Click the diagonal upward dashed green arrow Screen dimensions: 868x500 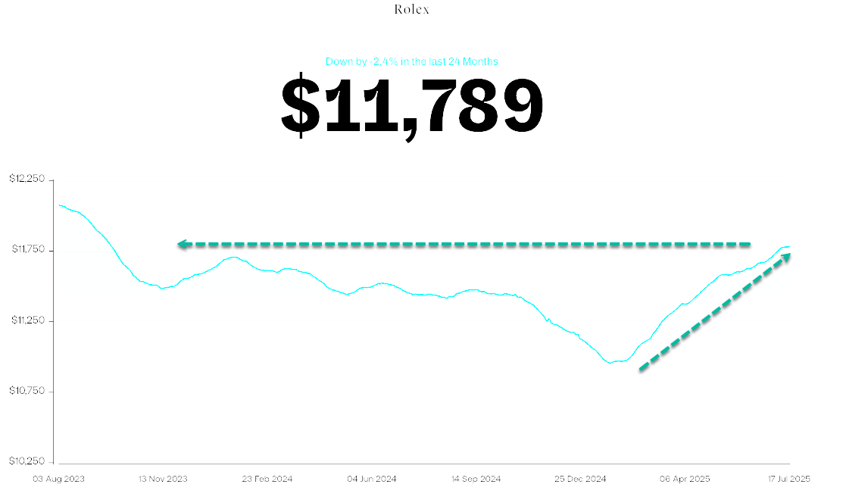(x=714, y=312)
